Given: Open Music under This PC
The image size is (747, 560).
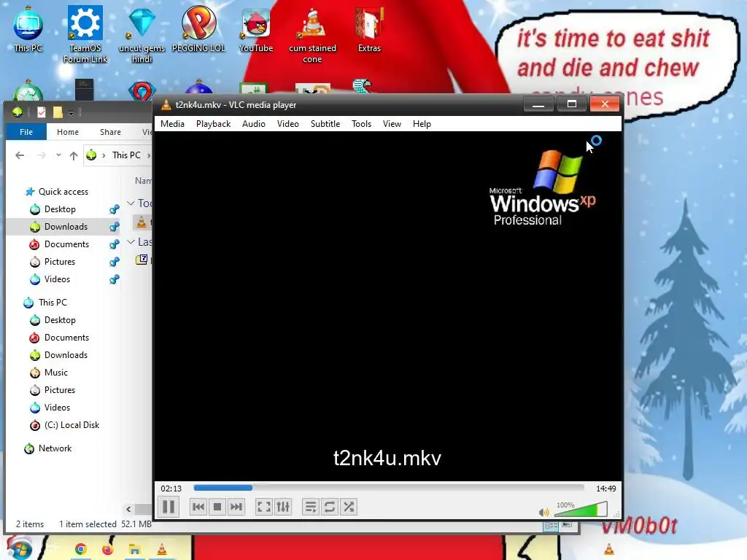Looking at the screenshot, I should coord(55,373).
